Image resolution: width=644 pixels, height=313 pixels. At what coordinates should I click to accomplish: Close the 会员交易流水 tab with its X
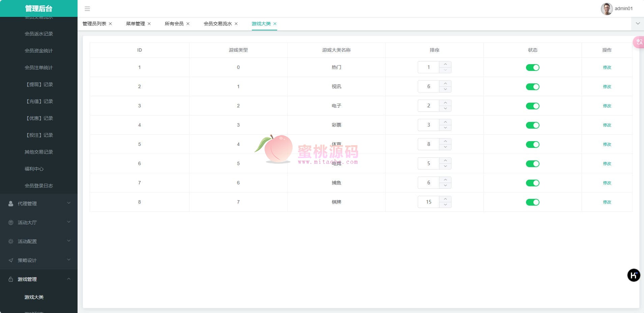click(x=236, y=24)
